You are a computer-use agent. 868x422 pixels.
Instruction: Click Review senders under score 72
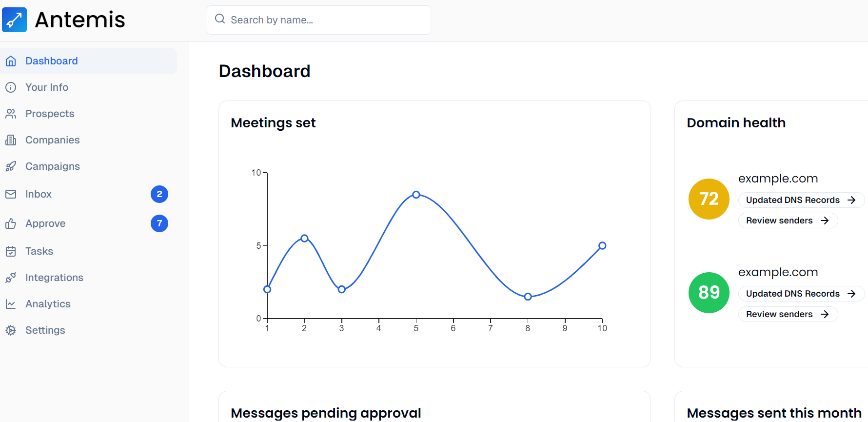click(788, 221)
